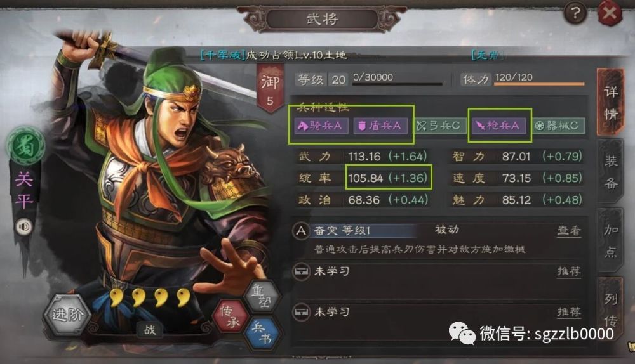Viewport: 635px width, 364px height.
Task: Click the green 蜀 faction emblem
Action: click(x=25, y=146)
